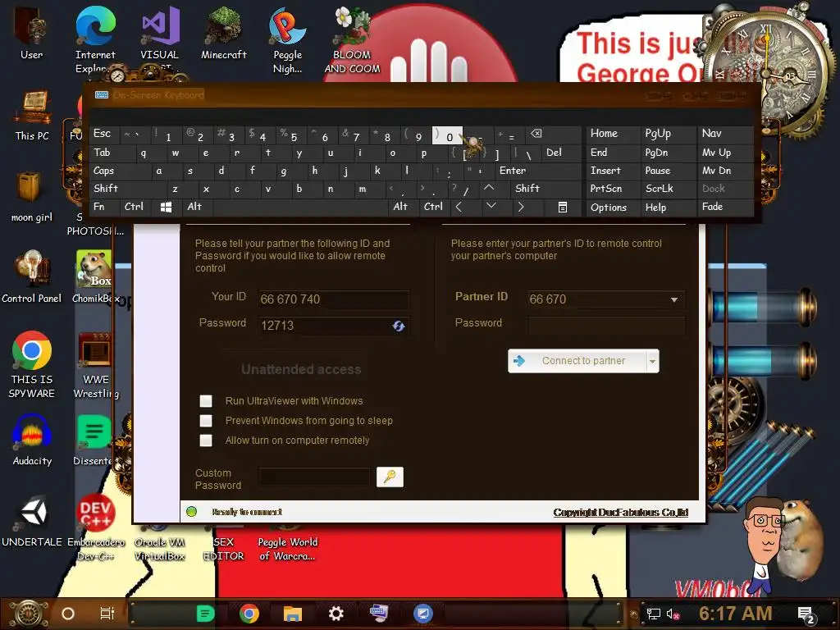Click the password refresh icon in UltraViewer
The image size is (840, 630).
(398, 326)
